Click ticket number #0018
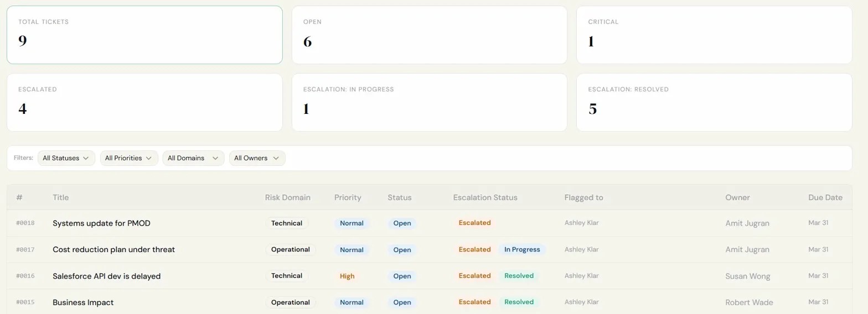 point(25,223)
